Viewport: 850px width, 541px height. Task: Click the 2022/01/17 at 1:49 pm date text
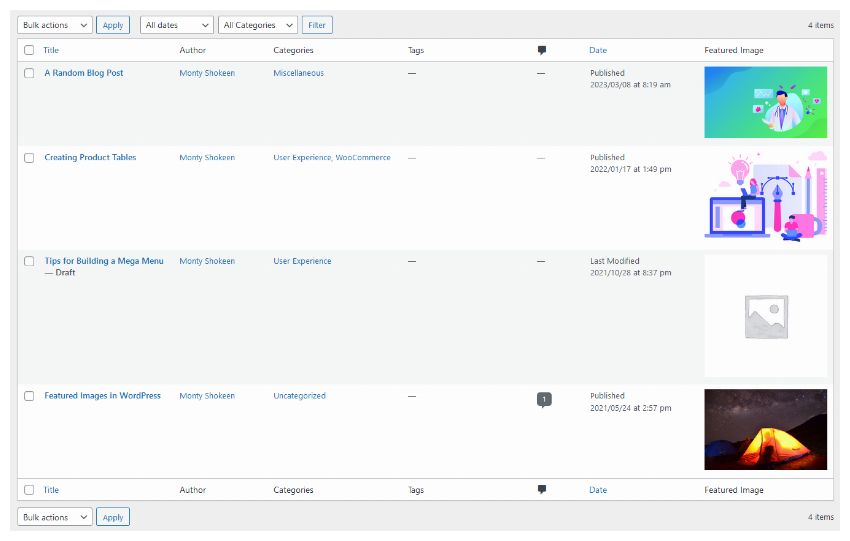point(630,170)
